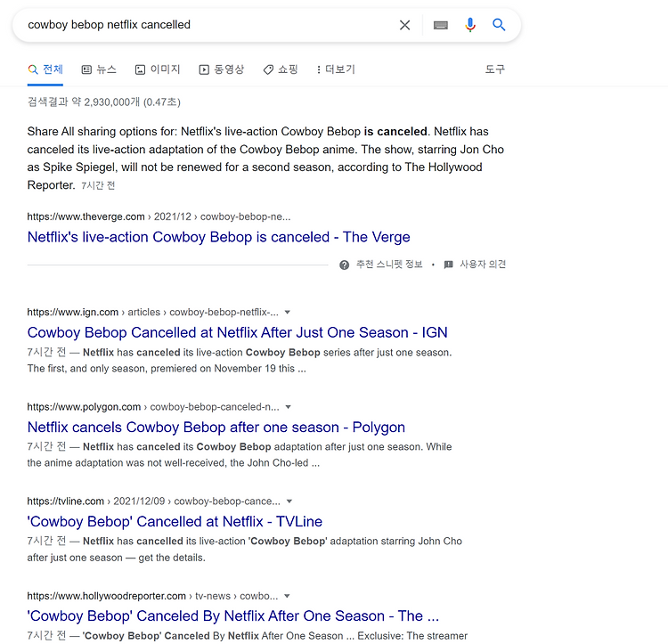This screenshot has height=644, width=668.
Task: Click the polygon.com URL breadcrumb
Action: pyautogui.click(x=153, y=407)
